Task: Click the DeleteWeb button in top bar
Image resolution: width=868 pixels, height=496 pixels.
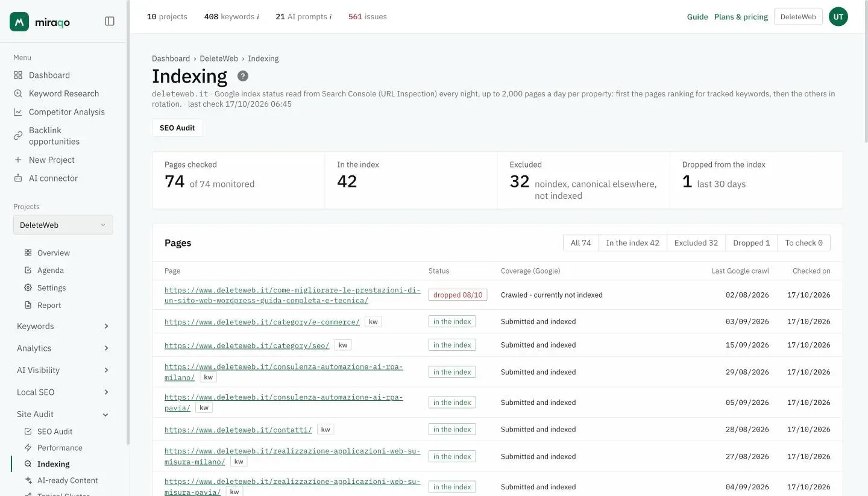Action: [798, 17]
